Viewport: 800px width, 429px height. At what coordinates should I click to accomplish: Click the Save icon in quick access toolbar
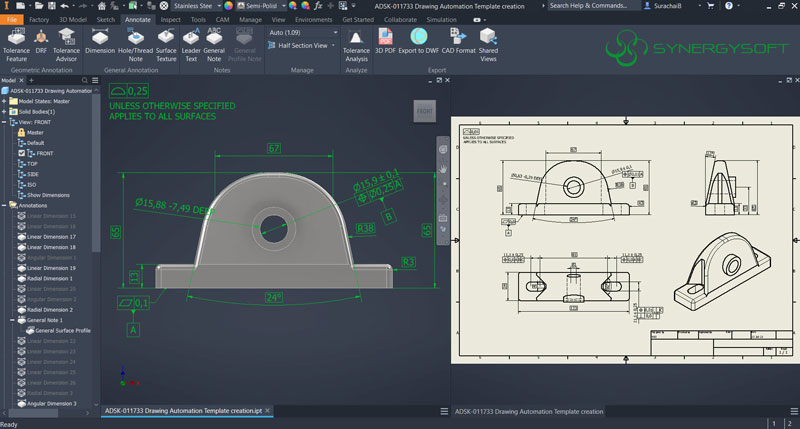click(52, 6)
